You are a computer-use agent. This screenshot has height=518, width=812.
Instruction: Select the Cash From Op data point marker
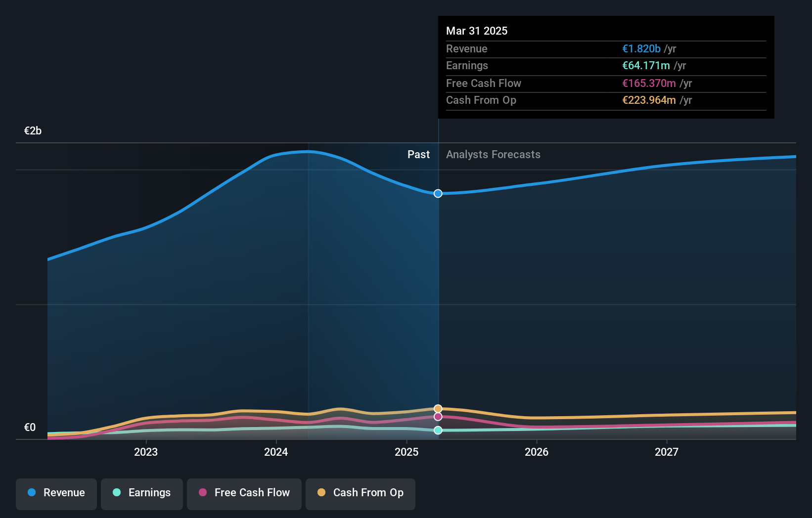click(438, 408)
